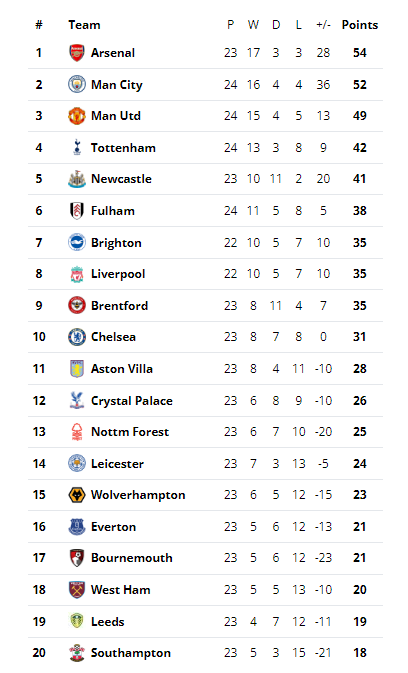Image resolution: width=408 pixels, height=673 pixels.
Task: Click the Fulham club badge
Action: [x=77, y=211]
